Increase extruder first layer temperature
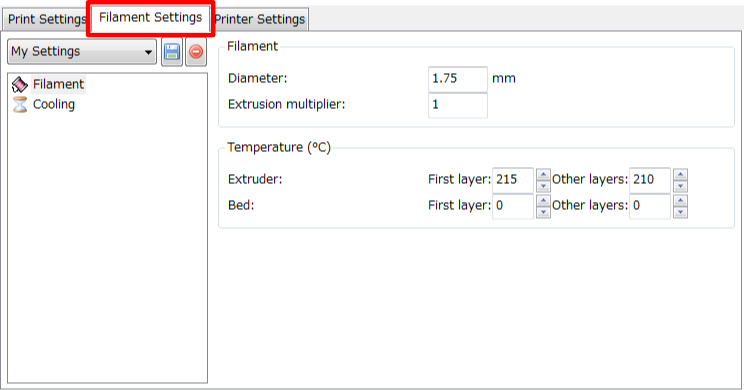Viewport: 744px width, 390px height. click(x=543, y=174)
